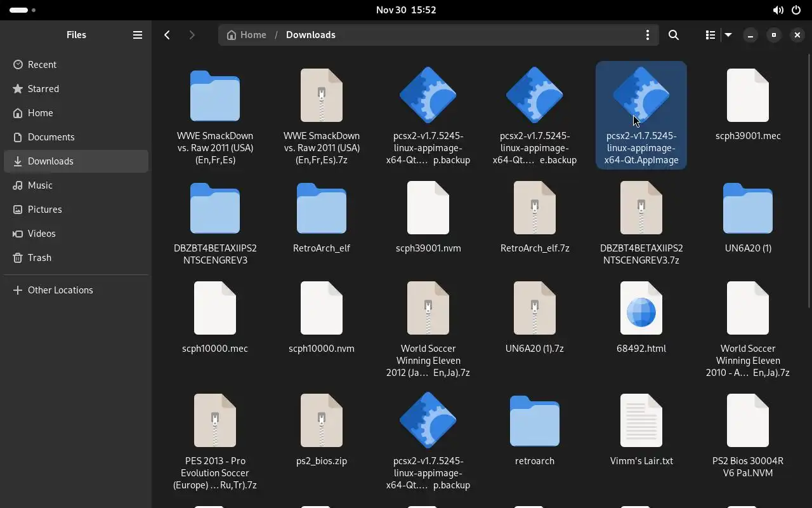812x508 pixels.
Task: Open view options dropdown arrow
Action: click(x=728, y=35)
